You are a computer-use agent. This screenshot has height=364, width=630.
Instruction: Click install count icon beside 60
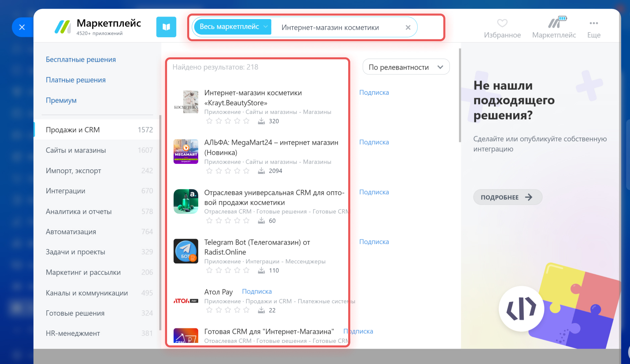coord(261,221)
